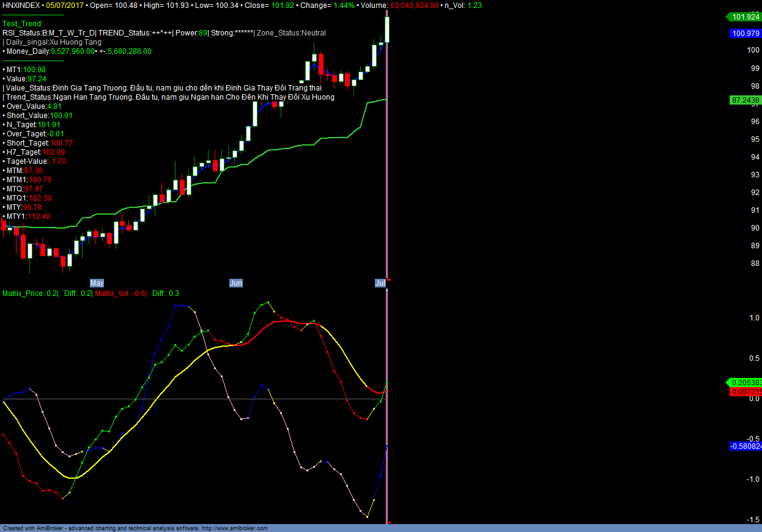Viewport: 762px width, 532px height.
Task: Click the Jul month marker
Action: click(x=380, y=283)
